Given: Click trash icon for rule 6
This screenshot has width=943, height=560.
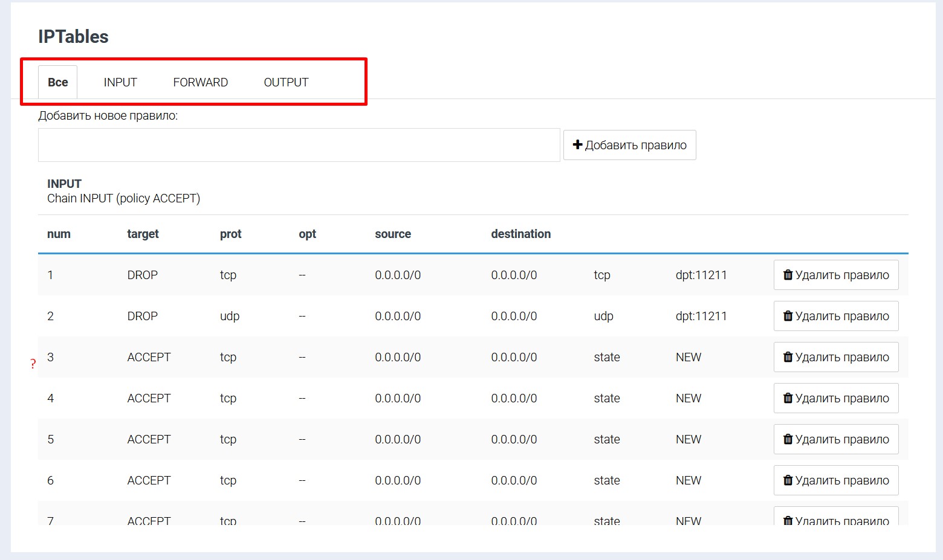Looking at the screenshot, I should point(788,480).
